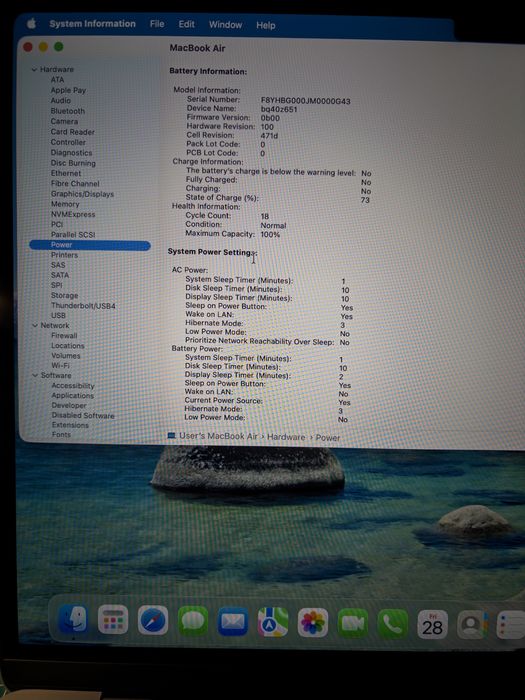The height and width of the screenshot is (700, 525).
Task: Open the Apple menu
Action: click(x=31, y=23)
